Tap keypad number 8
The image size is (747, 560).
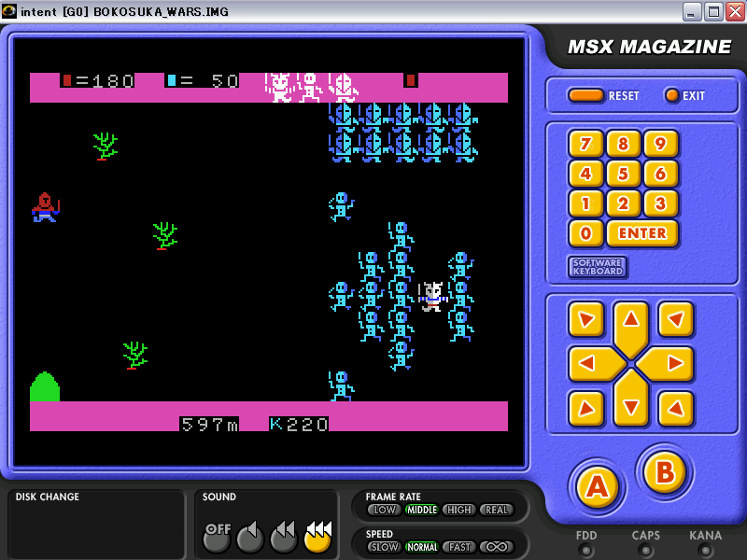click(623, 144)
